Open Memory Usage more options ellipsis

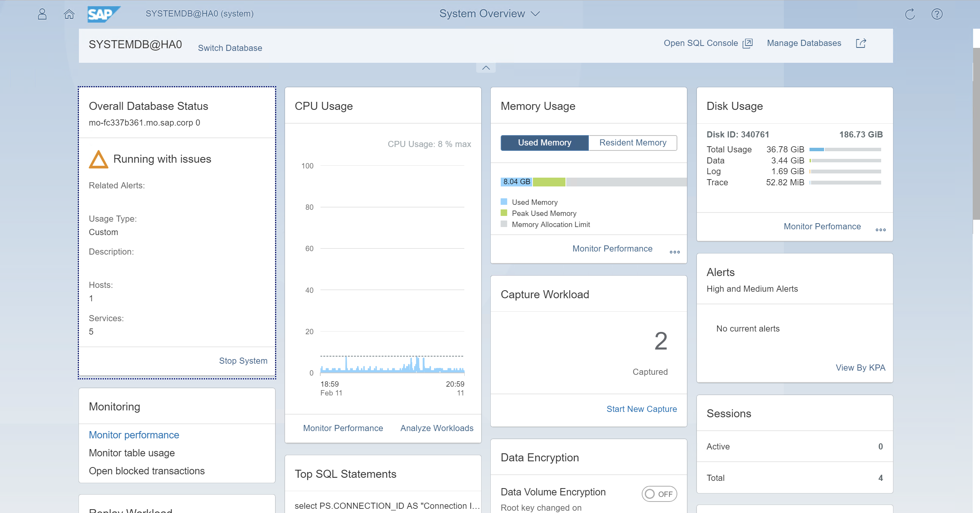click(675, 252)
